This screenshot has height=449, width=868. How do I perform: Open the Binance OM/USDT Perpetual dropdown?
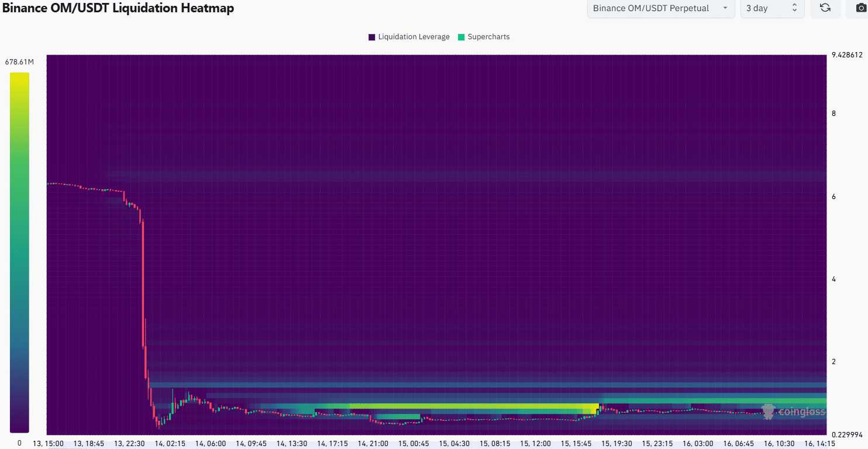pos(660,8)
